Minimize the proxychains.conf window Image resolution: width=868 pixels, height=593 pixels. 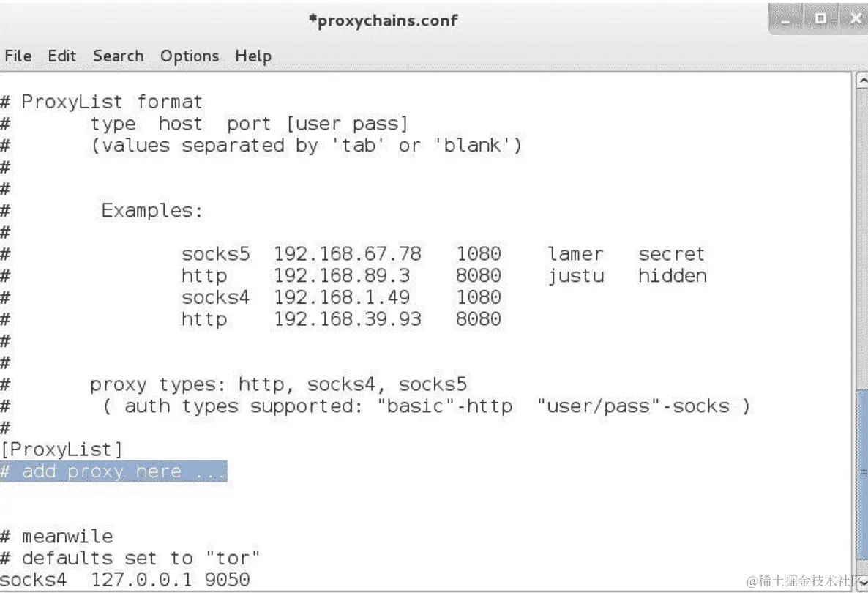coord(785,20)
